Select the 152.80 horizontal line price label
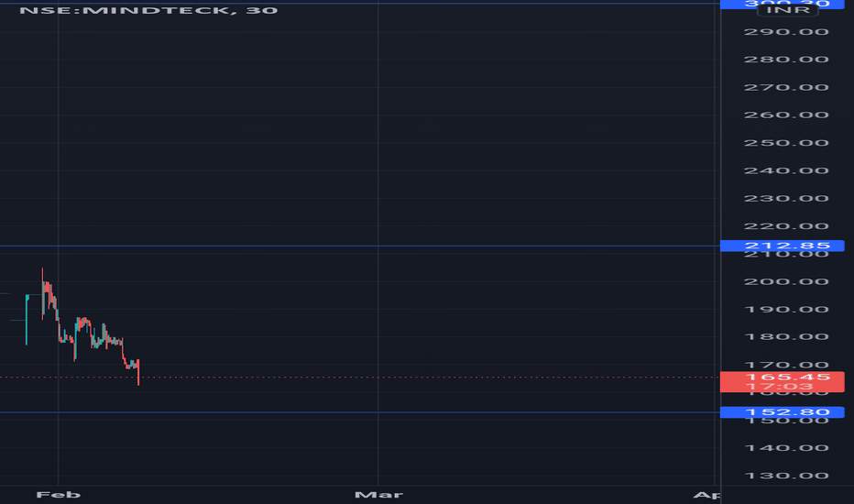 coord(783,412)
